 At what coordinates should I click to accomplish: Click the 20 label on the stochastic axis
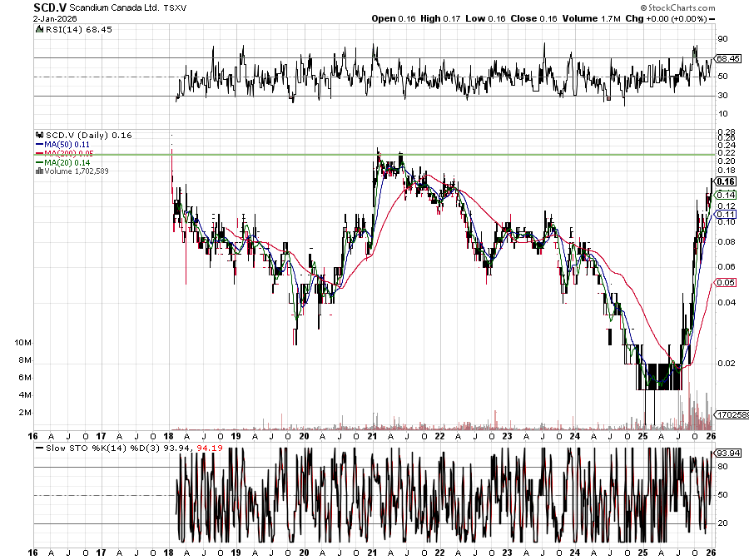(x=722, y=523)
